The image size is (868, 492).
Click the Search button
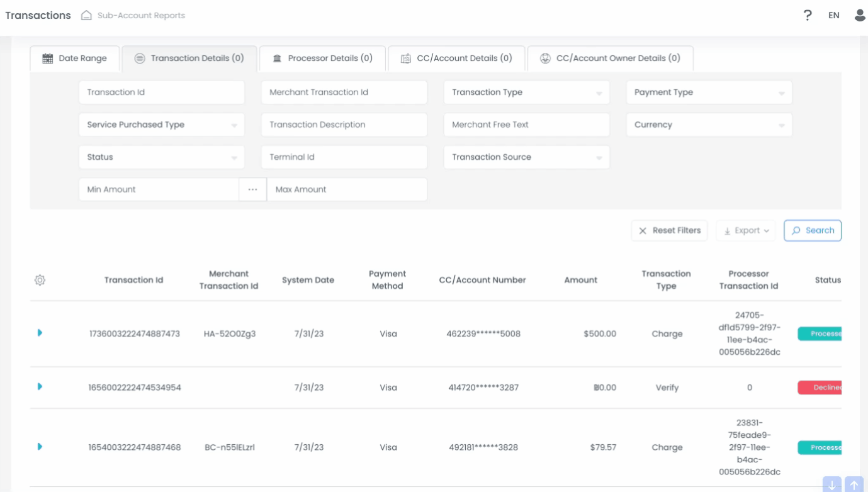813,230
